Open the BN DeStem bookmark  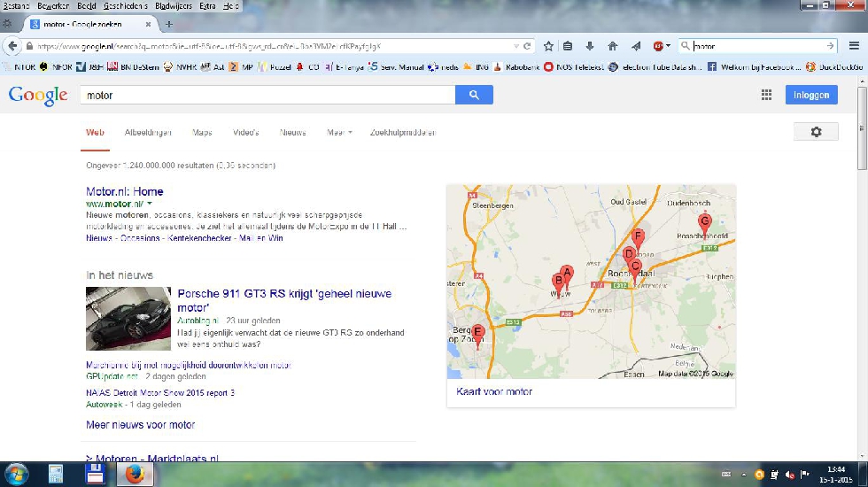click(x=133, y=67)
